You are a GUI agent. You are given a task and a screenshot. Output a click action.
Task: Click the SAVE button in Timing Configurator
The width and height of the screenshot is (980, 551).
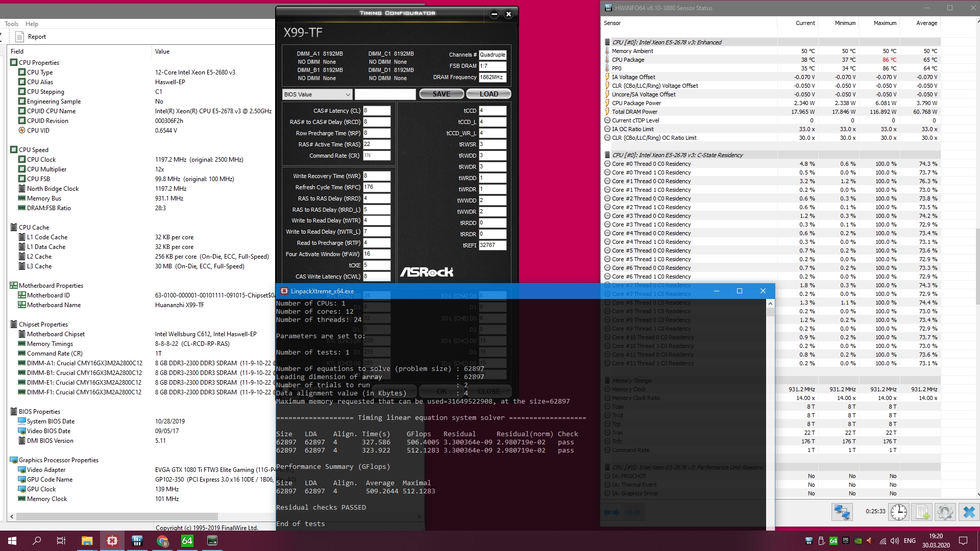point(441,94)
